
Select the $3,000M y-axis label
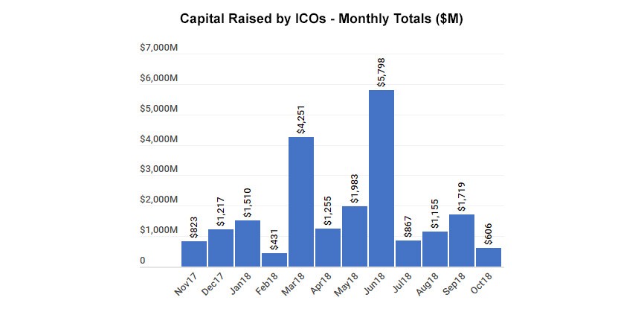158,170
